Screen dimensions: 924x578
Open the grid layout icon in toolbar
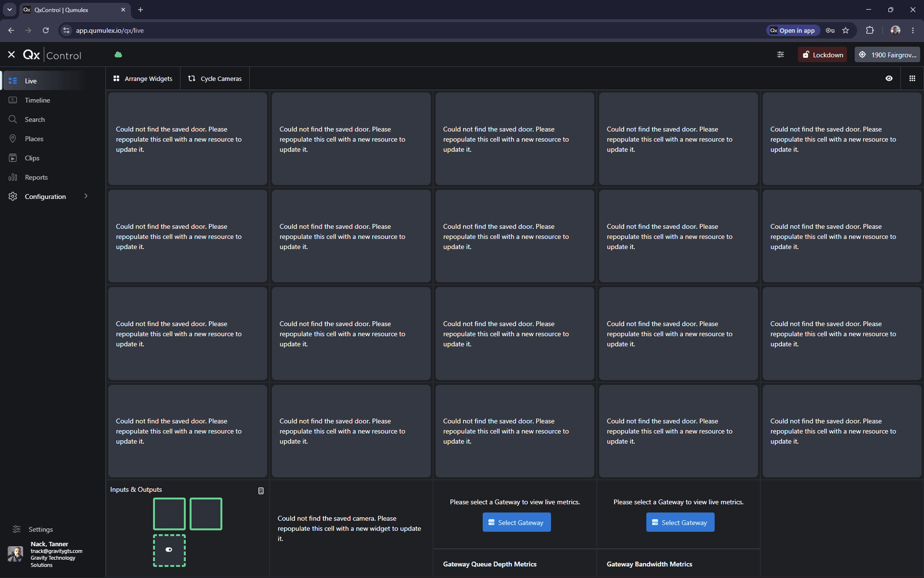coord(912,79)
